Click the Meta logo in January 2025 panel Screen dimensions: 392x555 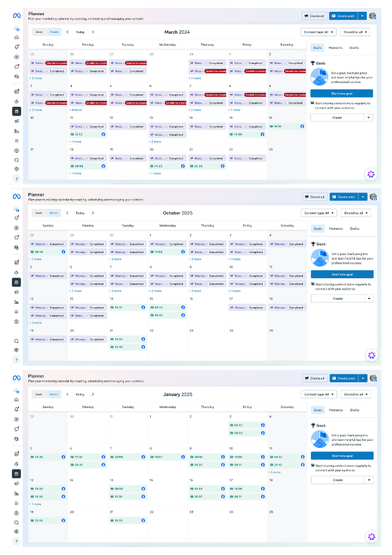pos(16,378)
